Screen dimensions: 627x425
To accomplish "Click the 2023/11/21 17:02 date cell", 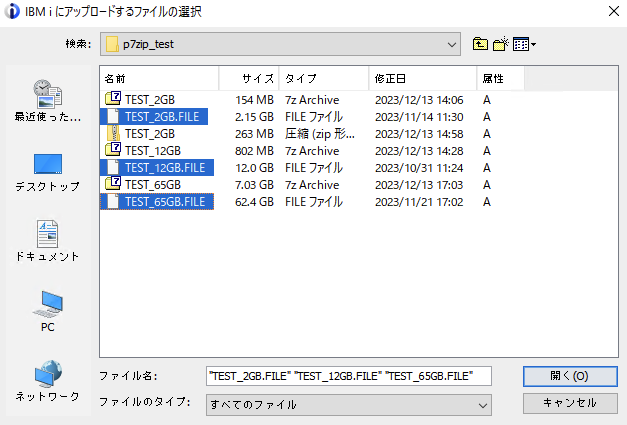I will (x=419, y=202).
